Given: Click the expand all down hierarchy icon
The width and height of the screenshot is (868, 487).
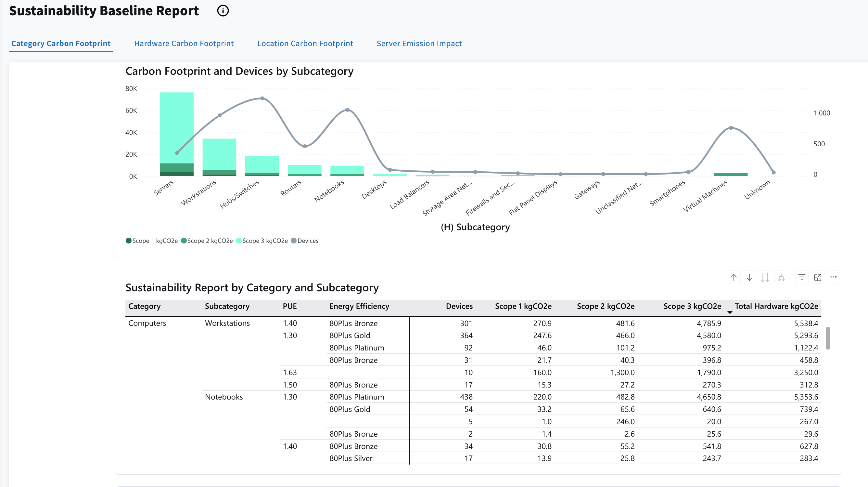Looking at the screenshot, I should pos(781,277).
